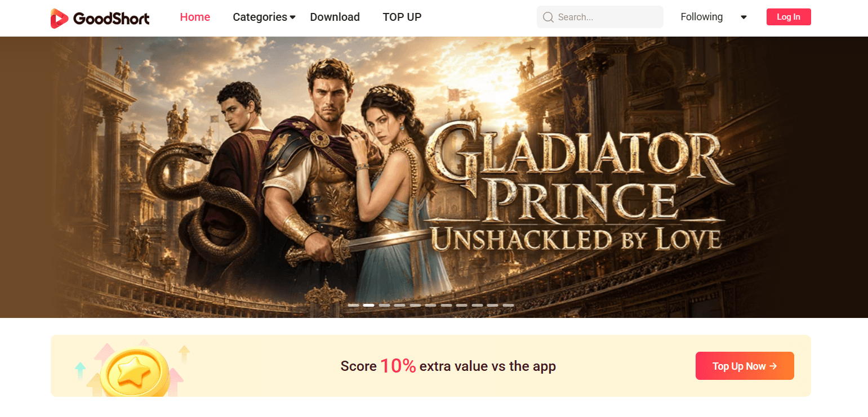Click the GoodShort logo icon
The image size is (868, 417).
(x=59, y=18)
